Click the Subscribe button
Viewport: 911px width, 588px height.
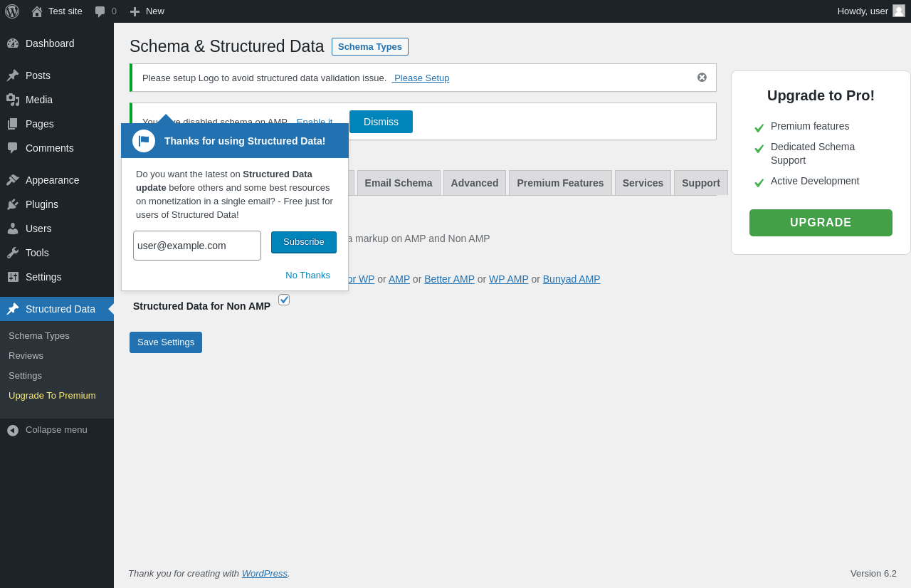pyautogui.click(x=304, y=242)
